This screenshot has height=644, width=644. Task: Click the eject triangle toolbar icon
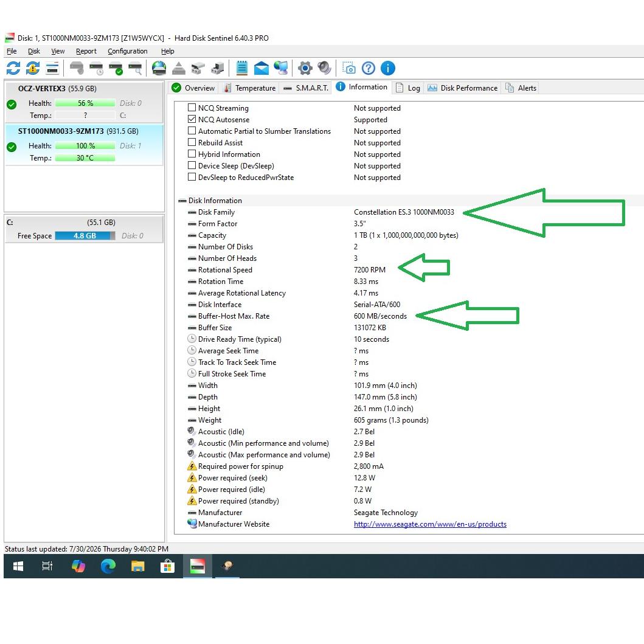pos(178,68)
